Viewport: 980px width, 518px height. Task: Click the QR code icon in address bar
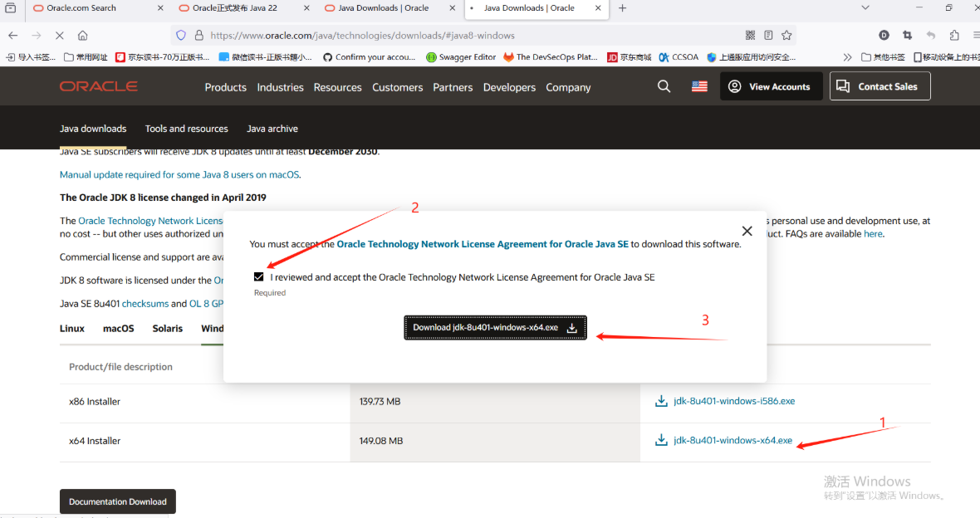[751, 36]
